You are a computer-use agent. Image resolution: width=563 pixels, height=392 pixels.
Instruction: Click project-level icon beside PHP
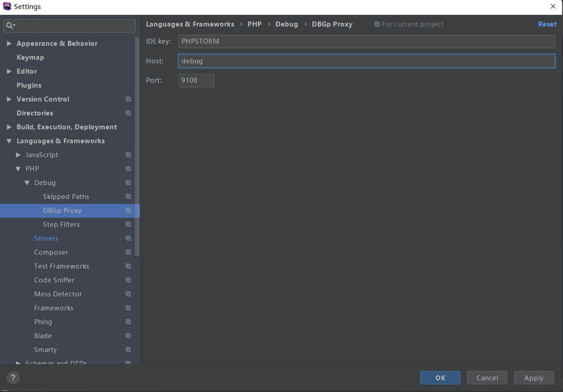(129, 169)
